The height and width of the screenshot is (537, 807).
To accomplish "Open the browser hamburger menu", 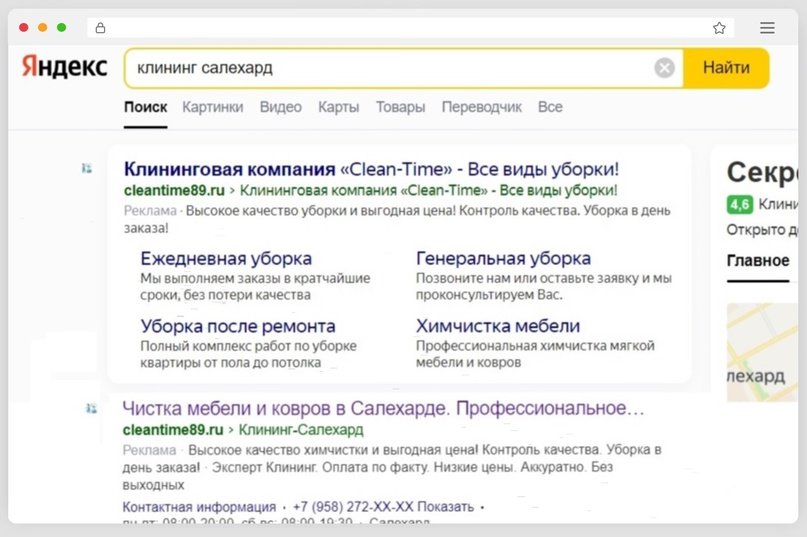I will (x=767, y=28).
